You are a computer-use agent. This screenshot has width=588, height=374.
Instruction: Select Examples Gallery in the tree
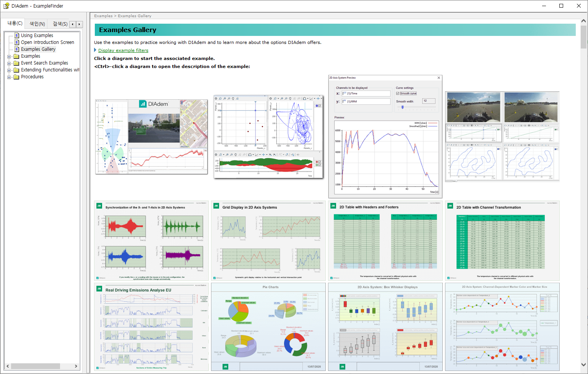coord(38,49)
